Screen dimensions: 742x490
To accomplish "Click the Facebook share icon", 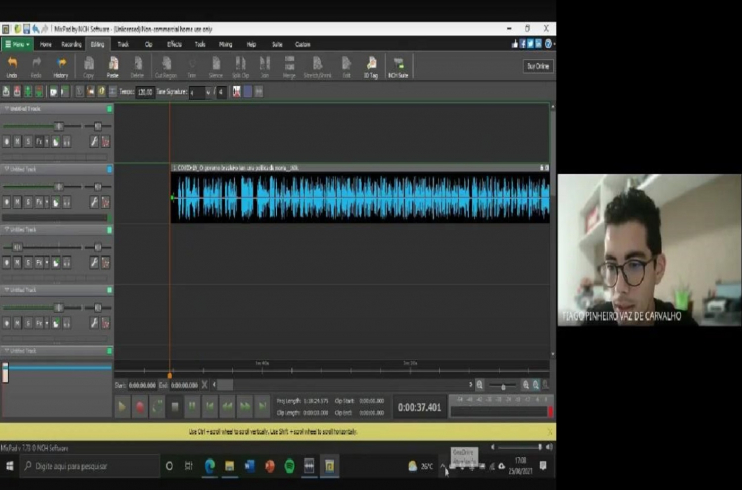I will pos(522,44).
